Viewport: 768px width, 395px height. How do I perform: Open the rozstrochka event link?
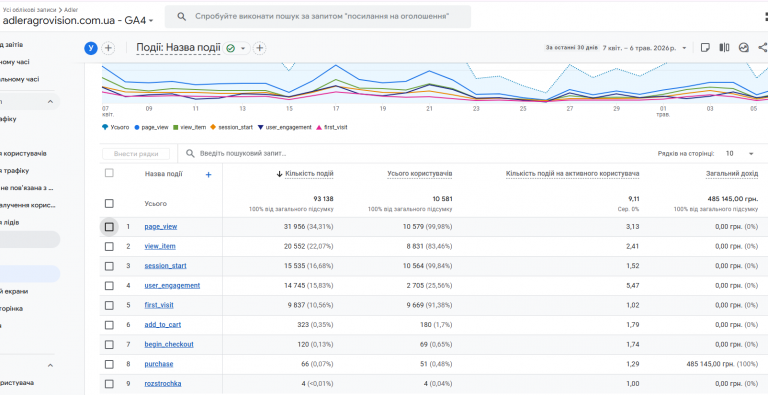(163, 384)
